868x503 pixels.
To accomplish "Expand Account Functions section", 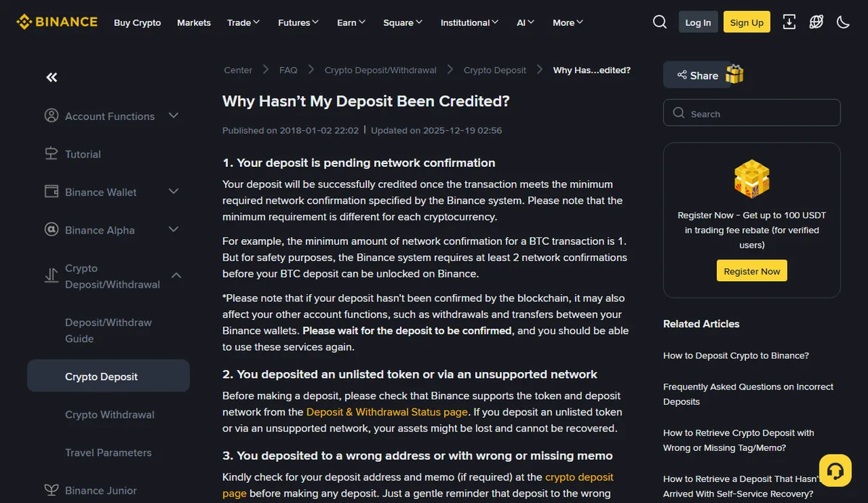I will (174, 116).
